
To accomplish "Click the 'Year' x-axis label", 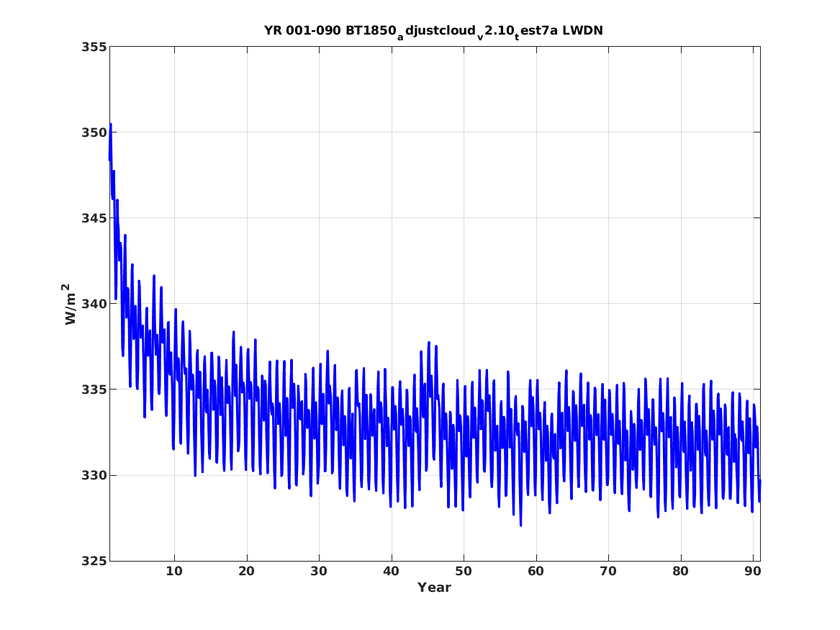I will 435,588.
